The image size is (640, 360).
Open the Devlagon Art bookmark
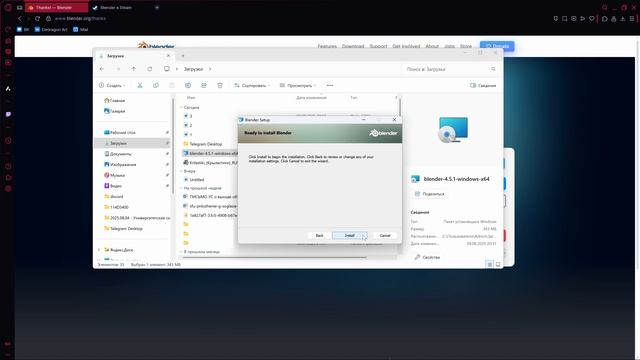pos(51,29)
